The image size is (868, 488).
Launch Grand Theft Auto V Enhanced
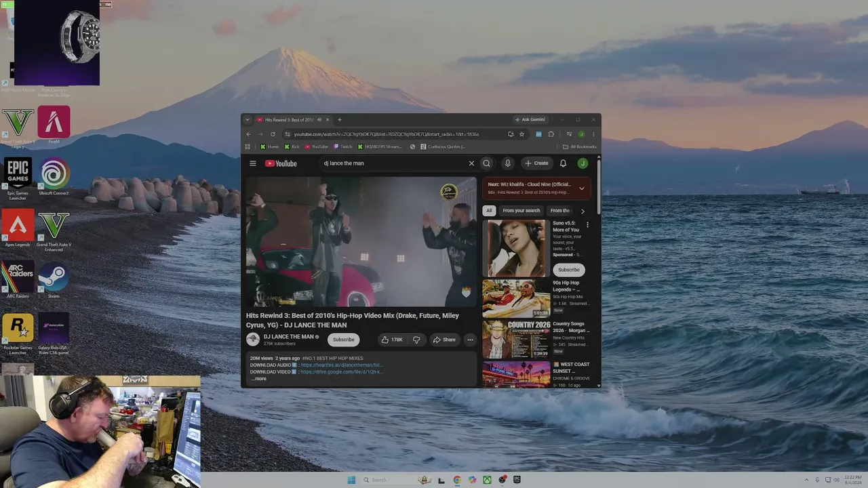tap(54, 230)
